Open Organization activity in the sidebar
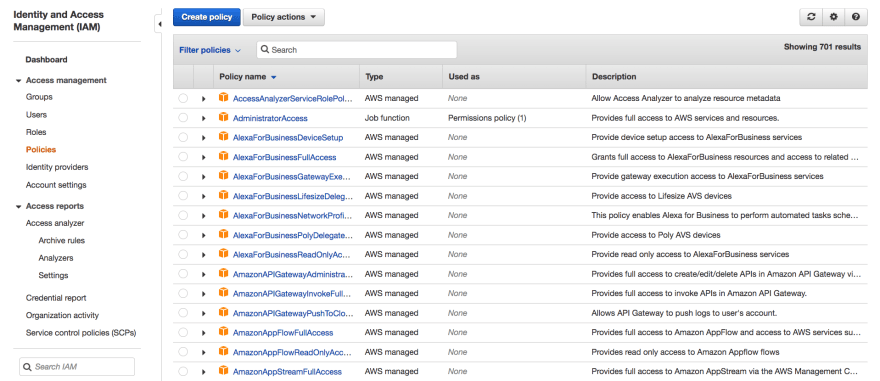880x381 pixels. coord(62,315)
